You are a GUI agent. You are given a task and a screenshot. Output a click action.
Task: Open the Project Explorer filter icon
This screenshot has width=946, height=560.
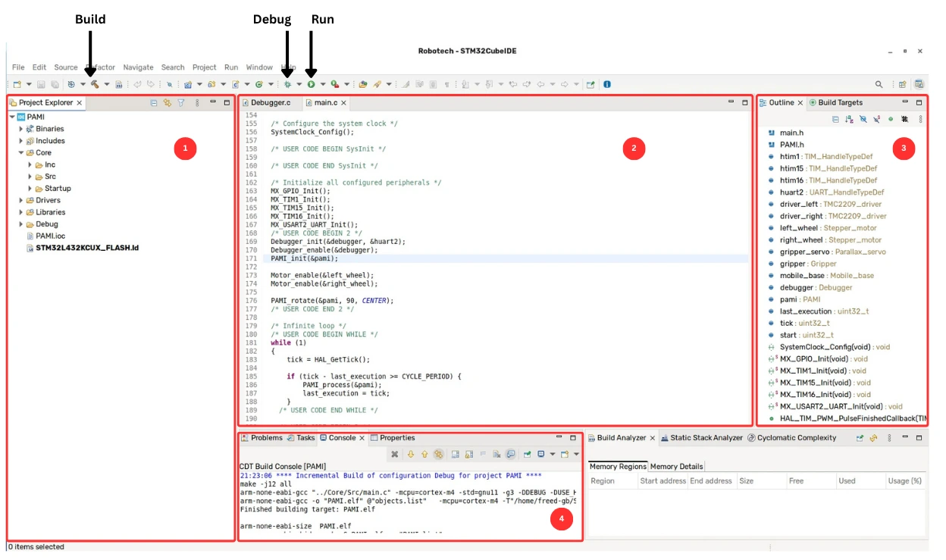[x=181, y=102]
